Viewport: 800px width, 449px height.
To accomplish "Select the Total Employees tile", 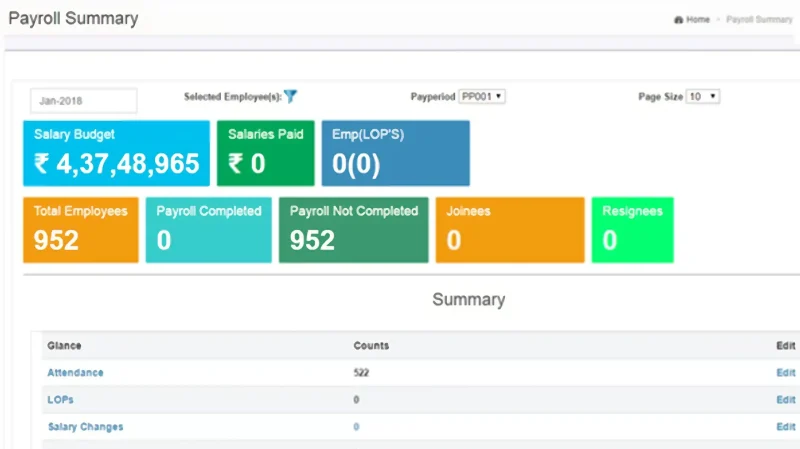I will click(x=81, y=230).
